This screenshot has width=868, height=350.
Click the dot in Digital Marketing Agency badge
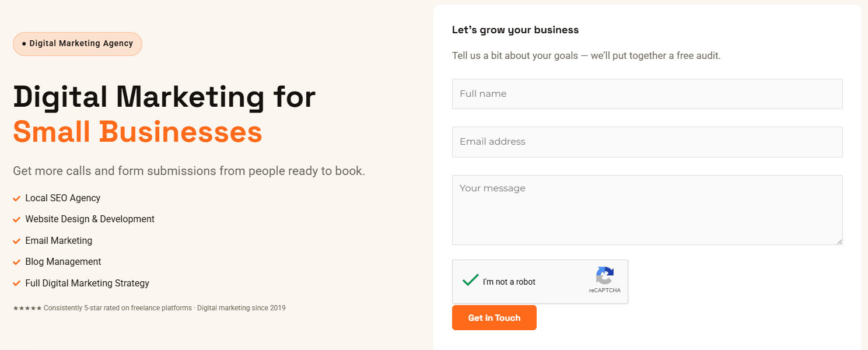tap(24, 44)
